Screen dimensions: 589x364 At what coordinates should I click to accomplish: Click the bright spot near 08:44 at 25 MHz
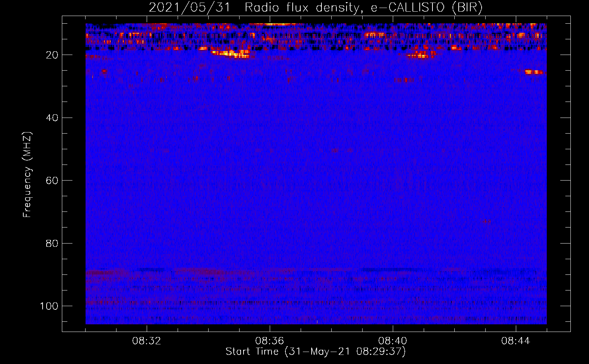click(x=534, y=72)
